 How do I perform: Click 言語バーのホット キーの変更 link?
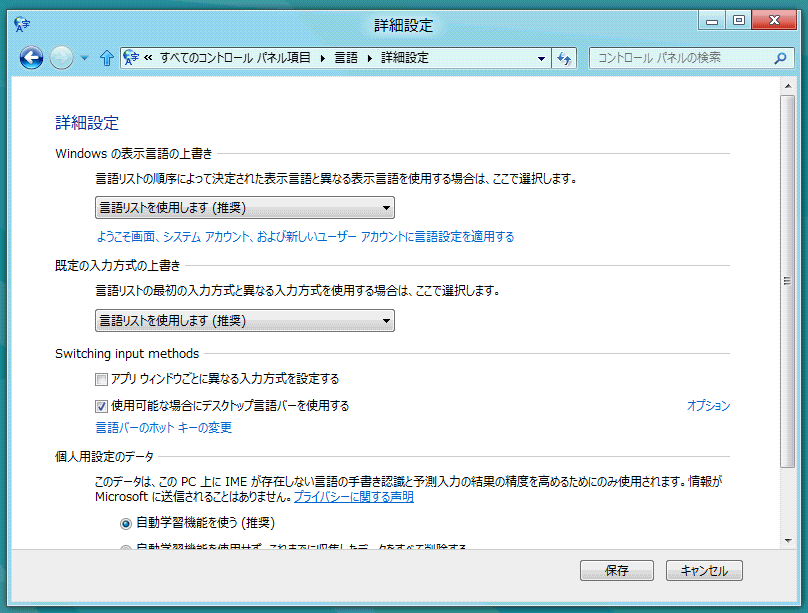tap(164, 428)
